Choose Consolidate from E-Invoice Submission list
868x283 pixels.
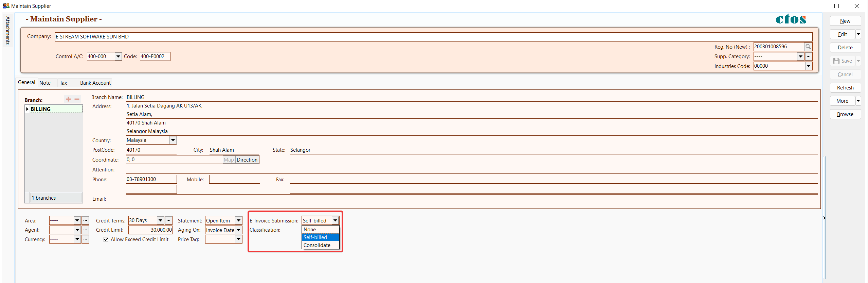[x=317, y=245]
